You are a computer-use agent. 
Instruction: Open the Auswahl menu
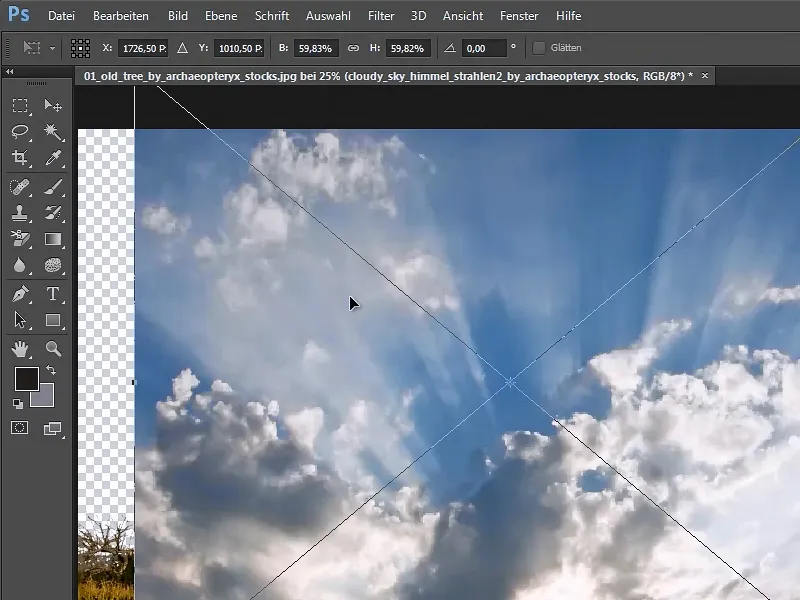pos(328,16)
